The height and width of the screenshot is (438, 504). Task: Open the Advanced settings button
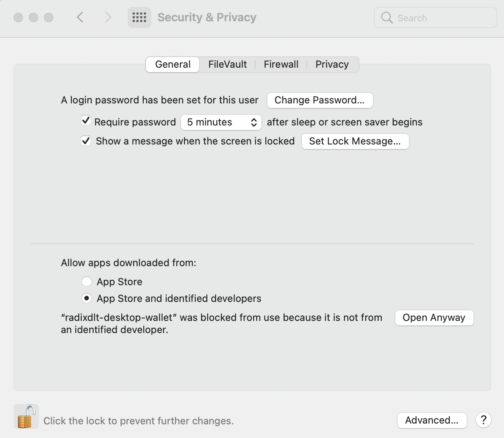(x=431, y=420)
